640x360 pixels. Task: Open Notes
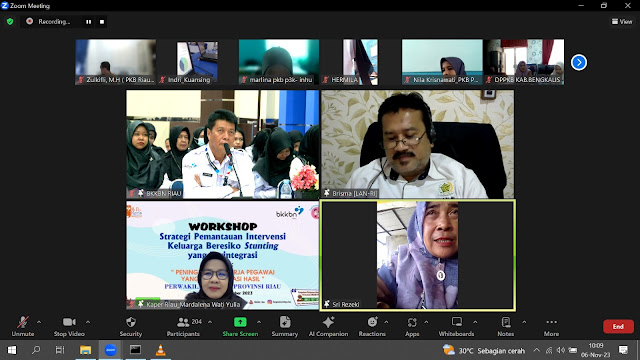(506, 327)
